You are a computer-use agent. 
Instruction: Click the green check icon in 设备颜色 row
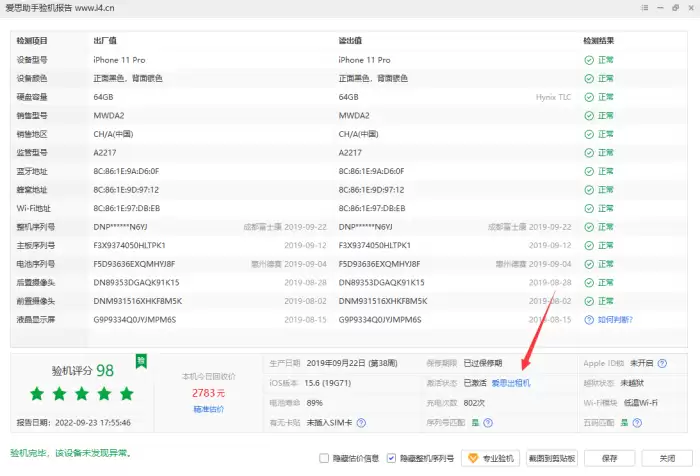pyautogui.click(x=589, y=79)
